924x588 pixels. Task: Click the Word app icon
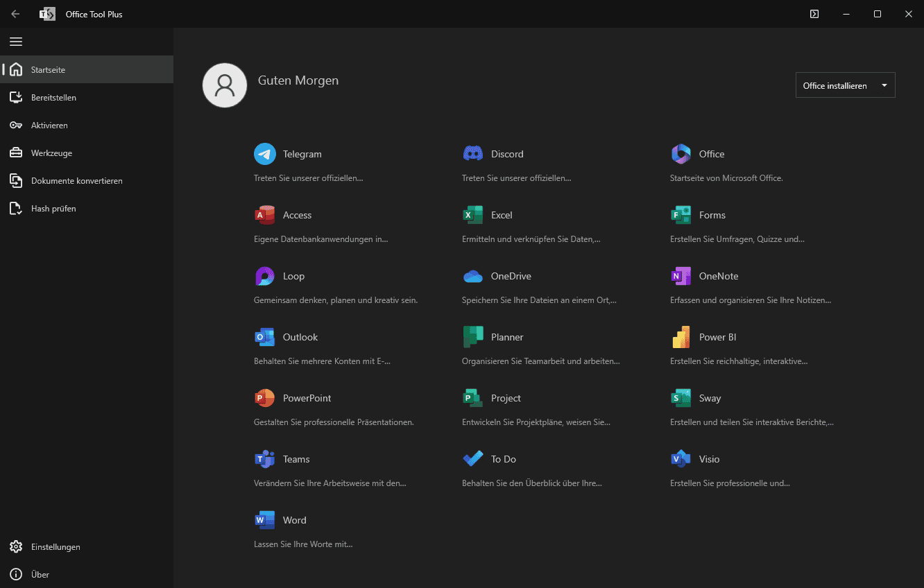coord(265,520)
